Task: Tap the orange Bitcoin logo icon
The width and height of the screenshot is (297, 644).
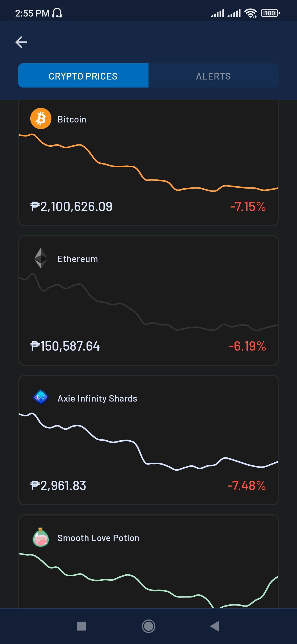Action: (41, 119)
